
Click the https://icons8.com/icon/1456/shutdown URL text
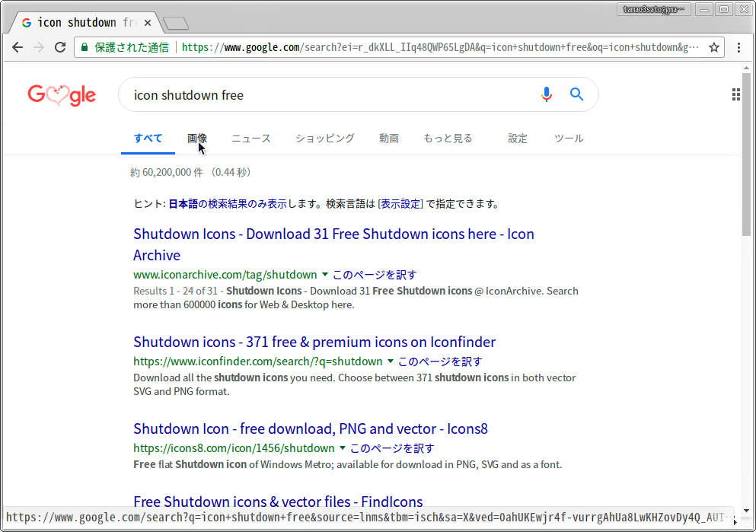point(234,448)
